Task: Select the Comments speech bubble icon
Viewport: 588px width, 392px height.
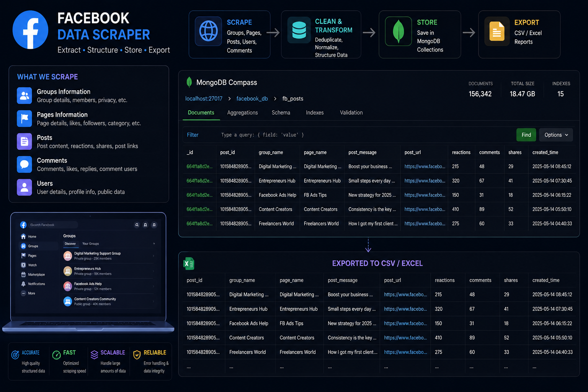Action: (24, 165)
